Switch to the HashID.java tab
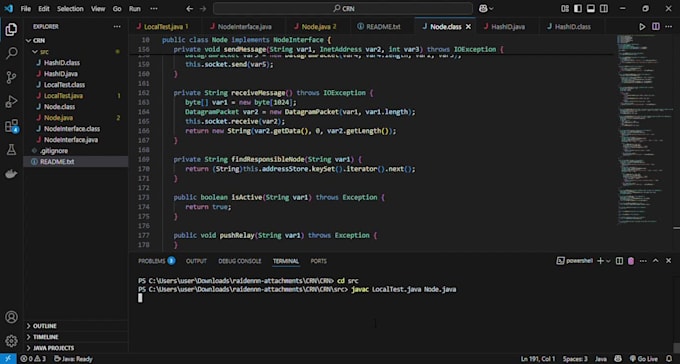The image size is (680, 364). pyautogui.click(x=507, y=26)
